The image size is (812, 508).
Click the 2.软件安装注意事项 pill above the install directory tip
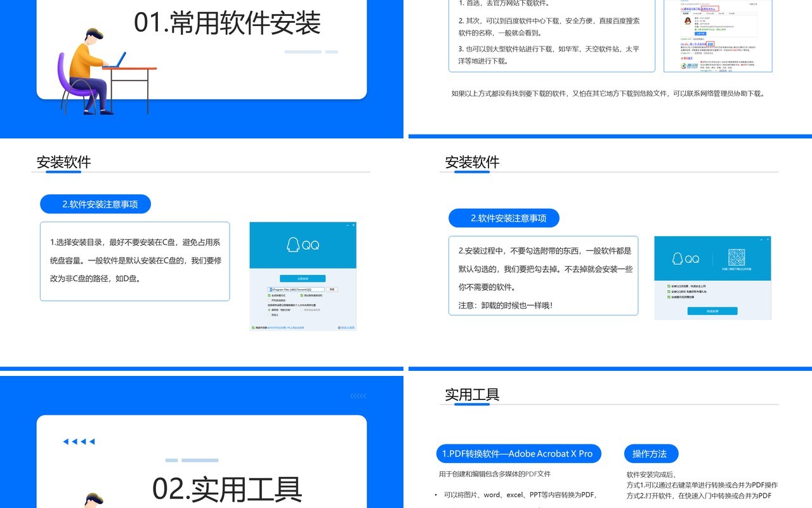click(x=95, y=204)
